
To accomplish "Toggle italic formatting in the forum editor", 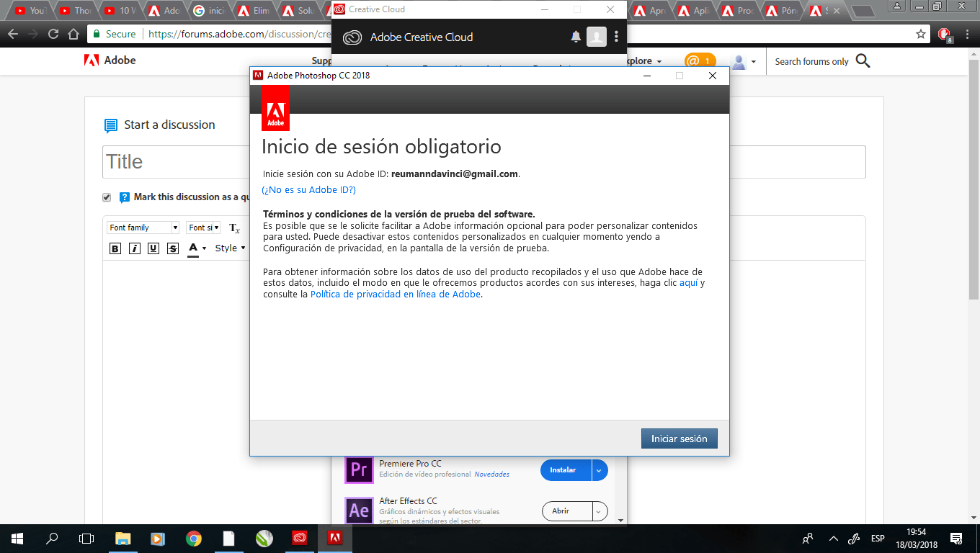I will coord(134,248).
